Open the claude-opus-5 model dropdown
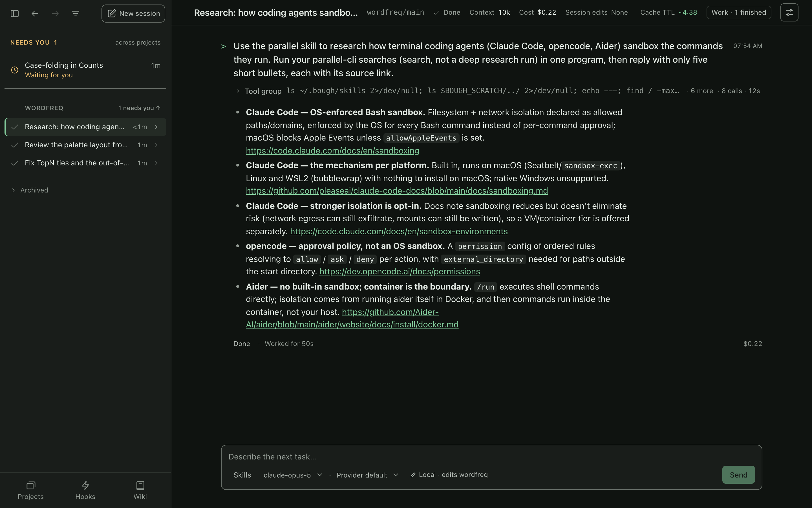Viewport: 812px width, 508px height. [x=293, y=475]
